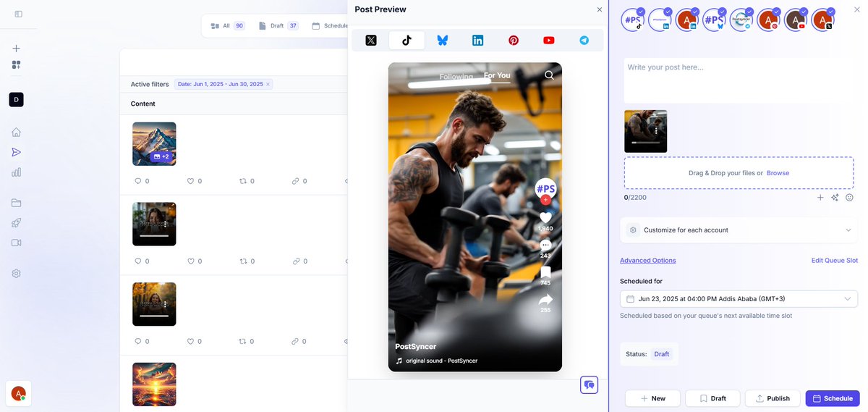Click the Content column header
The height and width of the screenshot is (412, 868).
pos(143,104)
